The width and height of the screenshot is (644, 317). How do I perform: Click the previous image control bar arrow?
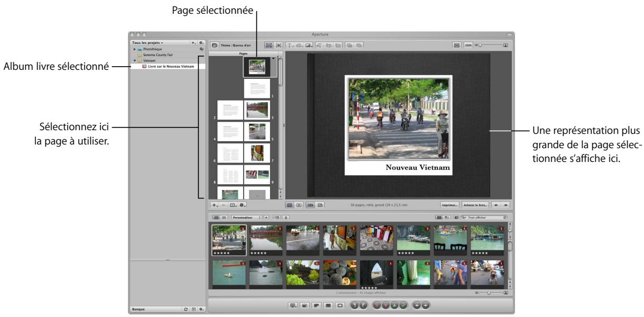(418, 305)
